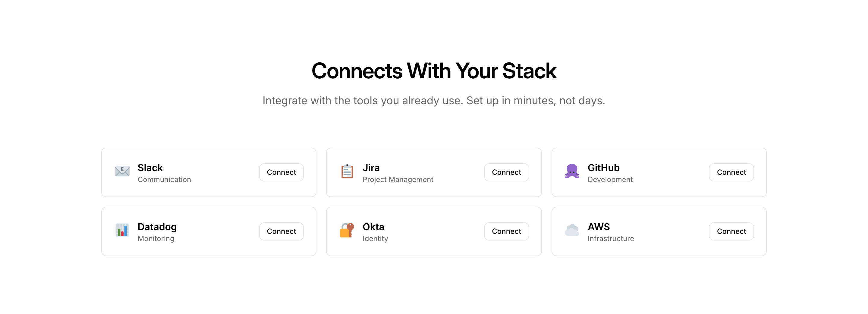Screen dimensions: 868x314
Task: Click the Datadog bar chart icon
Action: [122, 231]
